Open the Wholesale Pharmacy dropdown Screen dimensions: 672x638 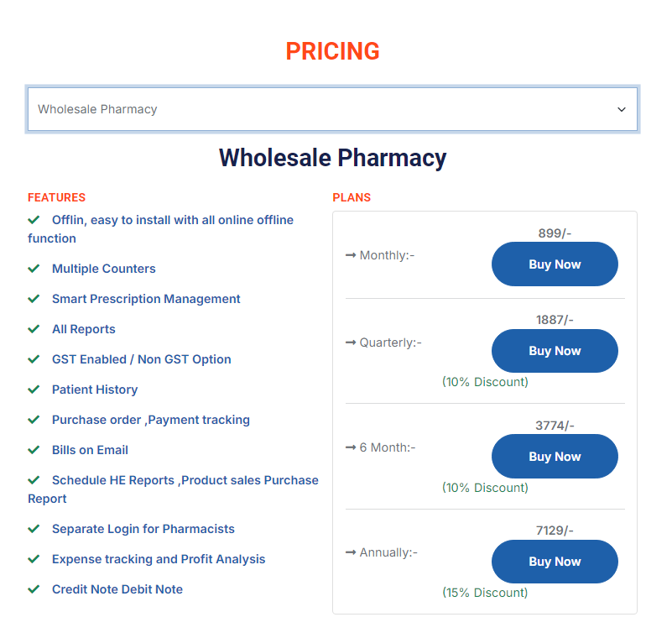pos(331,109)
